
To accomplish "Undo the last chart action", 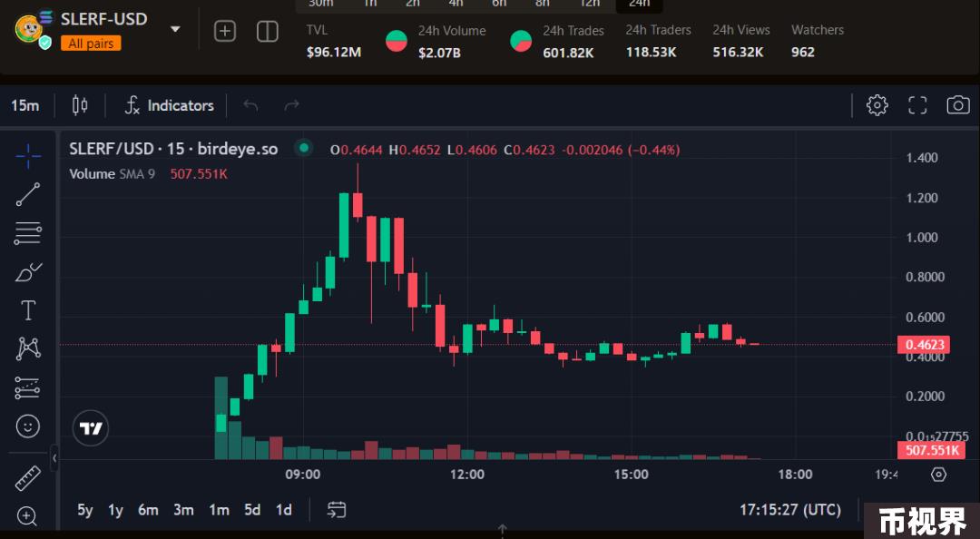I will [x=250, y=105].
